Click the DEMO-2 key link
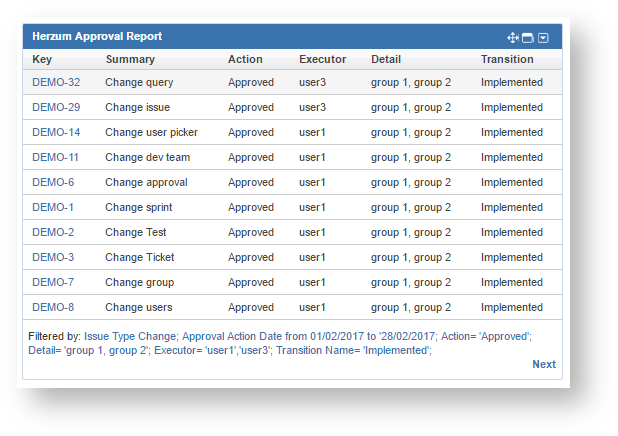Viewport: 618px width, 436px height. tap(53, 232)
